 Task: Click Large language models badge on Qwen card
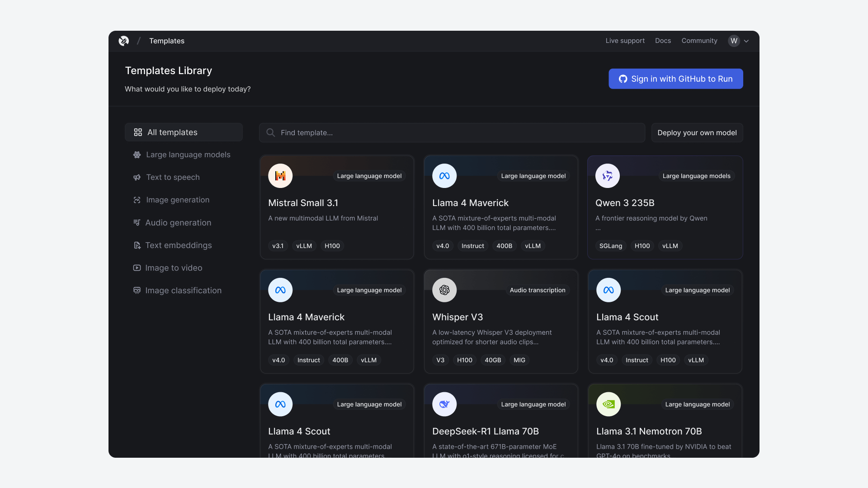tap(696, 176)
